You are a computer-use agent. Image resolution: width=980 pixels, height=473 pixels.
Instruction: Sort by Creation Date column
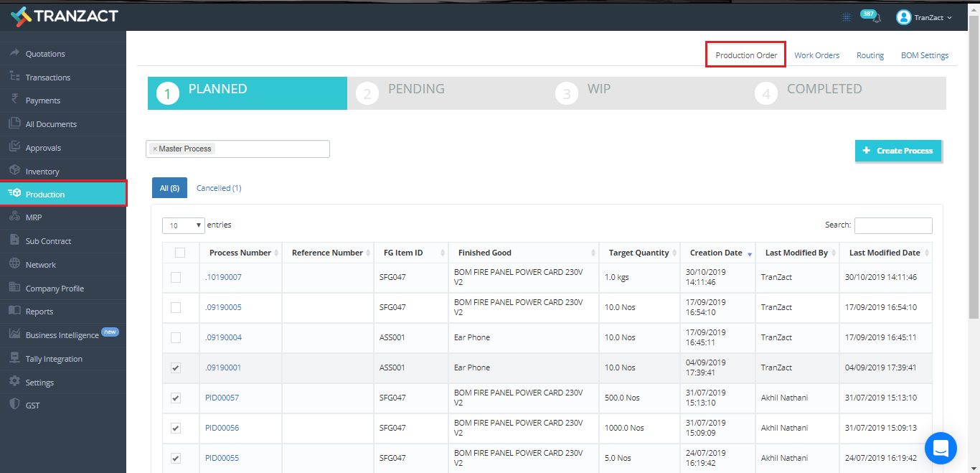[717, 253]
